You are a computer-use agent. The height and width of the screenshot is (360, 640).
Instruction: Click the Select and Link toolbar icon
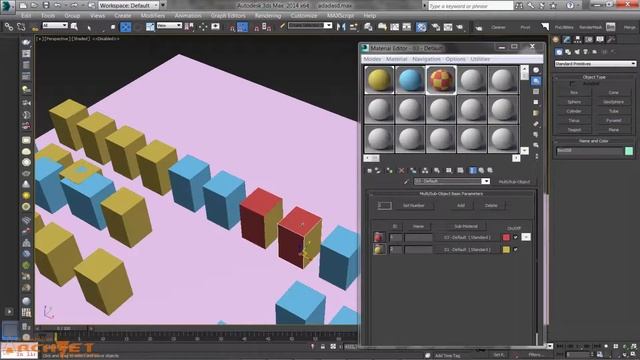[9, 27]
